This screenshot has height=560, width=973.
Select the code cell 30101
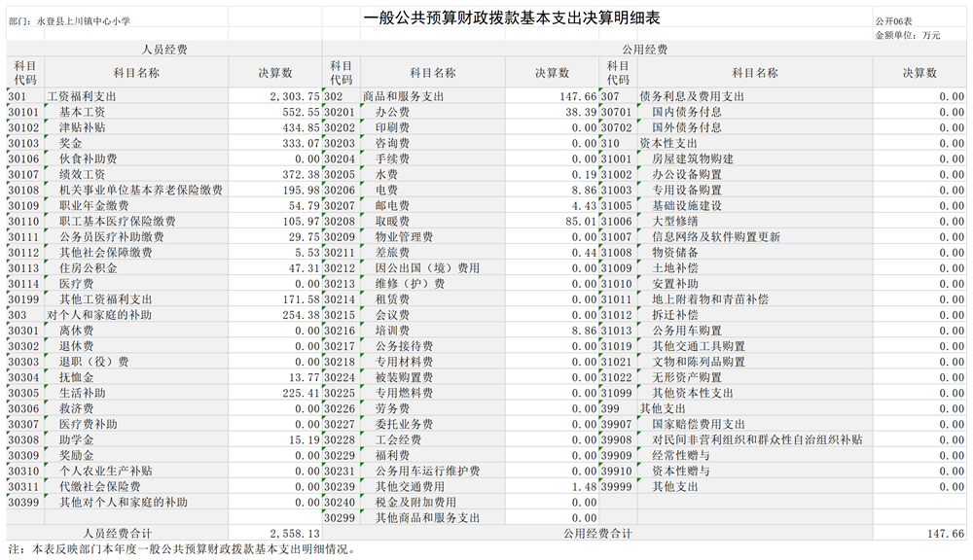pyautogui.click(x=24, y=113)
